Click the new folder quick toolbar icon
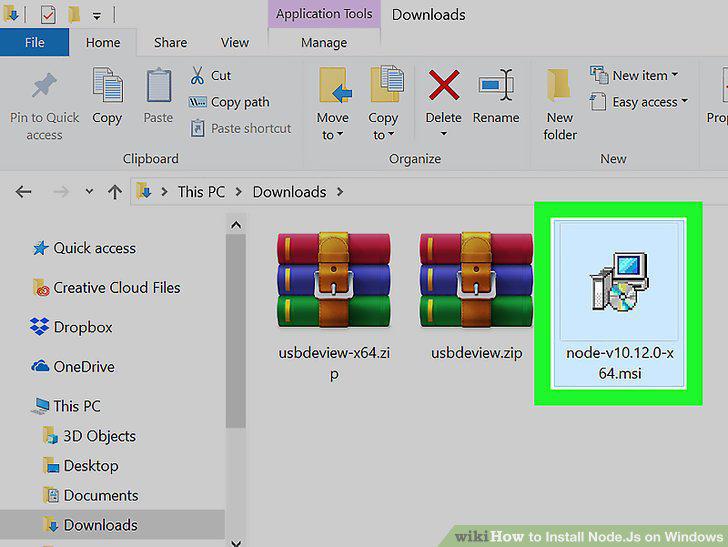Screen dimensions: 728x547 pyautogui.click(x=73, y=14)
